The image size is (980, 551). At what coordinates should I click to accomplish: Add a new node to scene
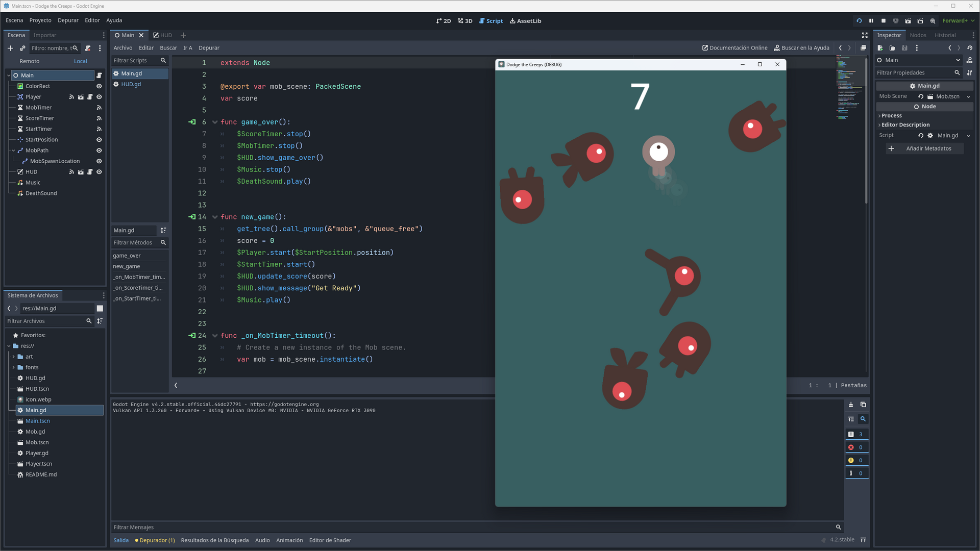click(10, 48)
